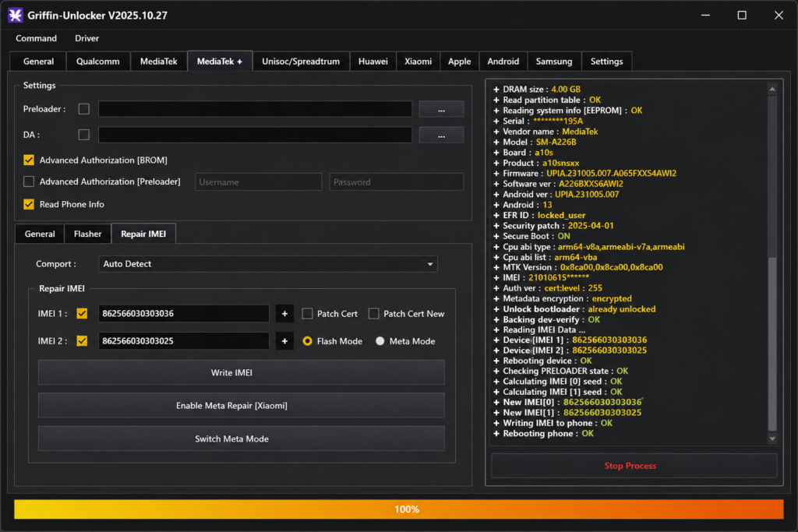Click the Writing IMEI to phone OK line
Viewport: 798px width, 532px height.
click(553, 423)
